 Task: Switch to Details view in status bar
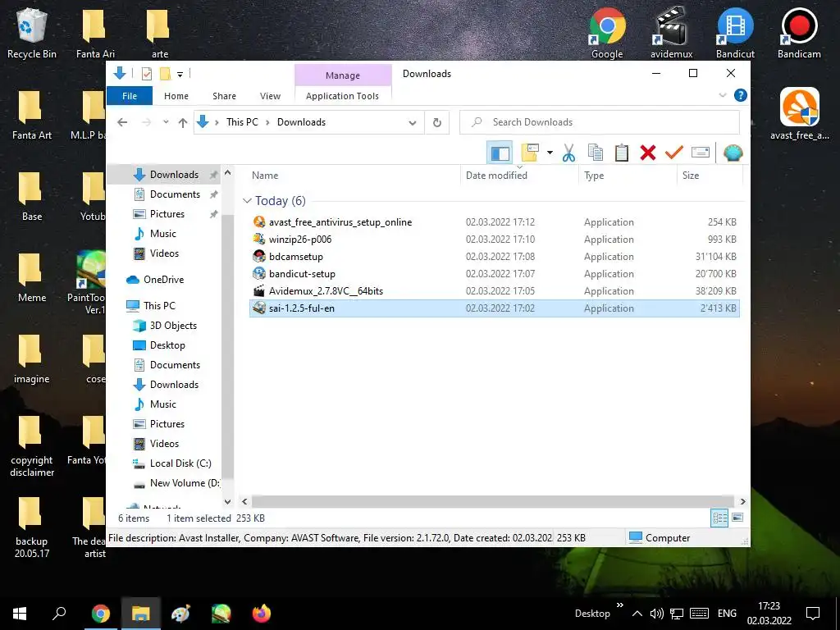tap(719, 518)
